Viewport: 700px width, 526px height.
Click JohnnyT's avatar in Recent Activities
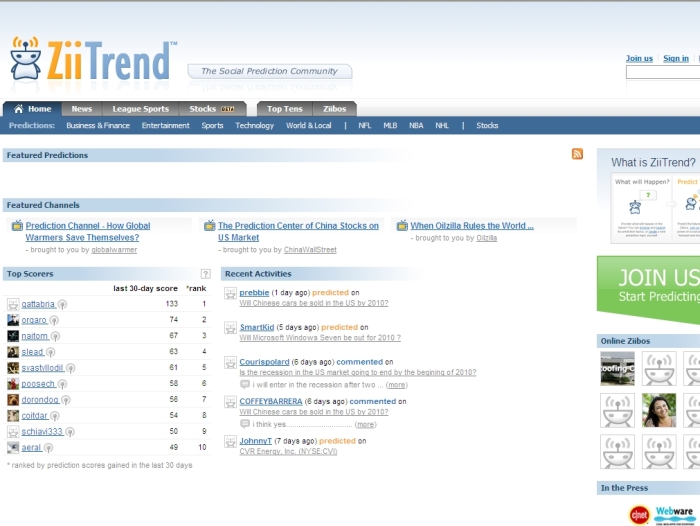230,442
